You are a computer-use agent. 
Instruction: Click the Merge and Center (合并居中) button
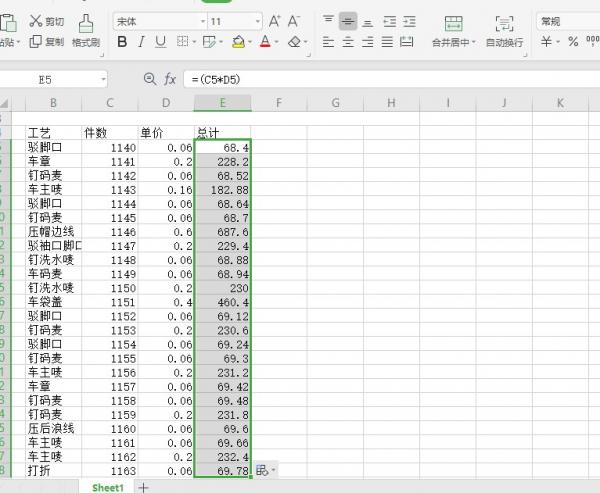point(453,31)
